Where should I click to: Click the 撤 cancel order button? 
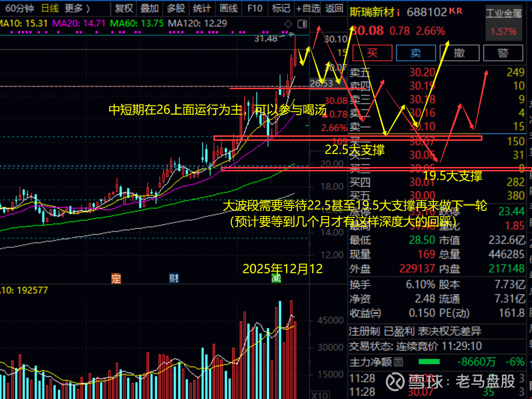pos(459,53)
